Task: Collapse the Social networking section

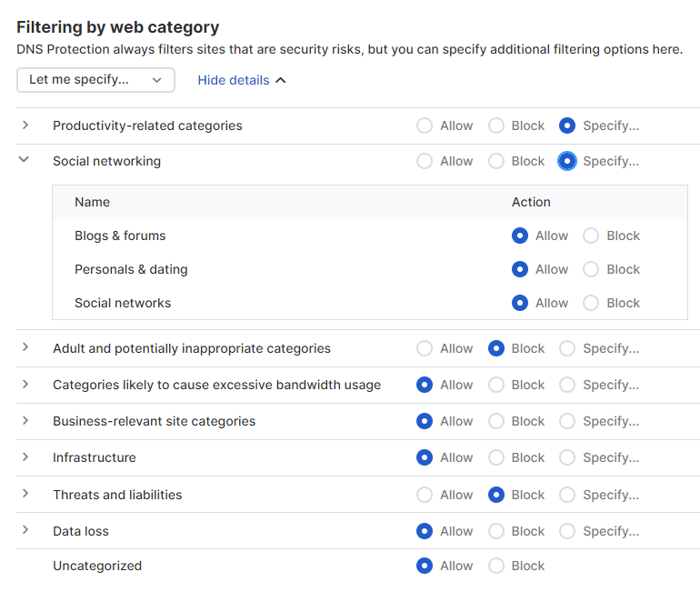Action: [25, 160]
